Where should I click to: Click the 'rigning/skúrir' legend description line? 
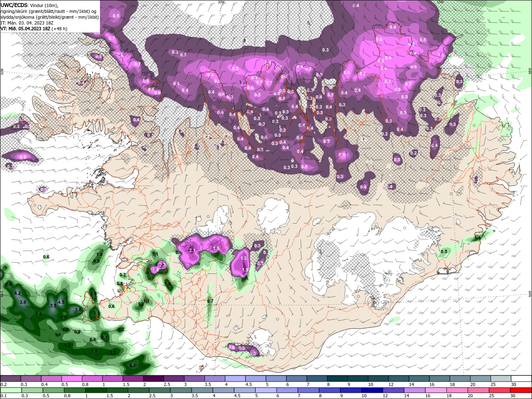click(48, 11)
